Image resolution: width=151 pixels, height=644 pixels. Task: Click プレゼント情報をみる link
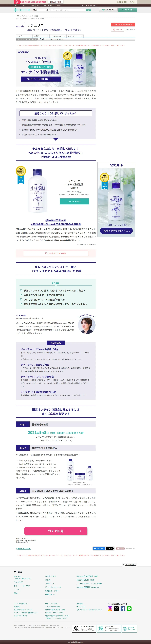pyautogui.click(x=73, y=30)
